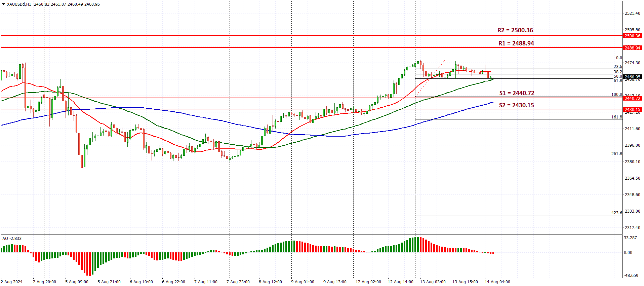
Task: Select the R1 = 2488.94 resistance label
Action: (x=516, y=43)
